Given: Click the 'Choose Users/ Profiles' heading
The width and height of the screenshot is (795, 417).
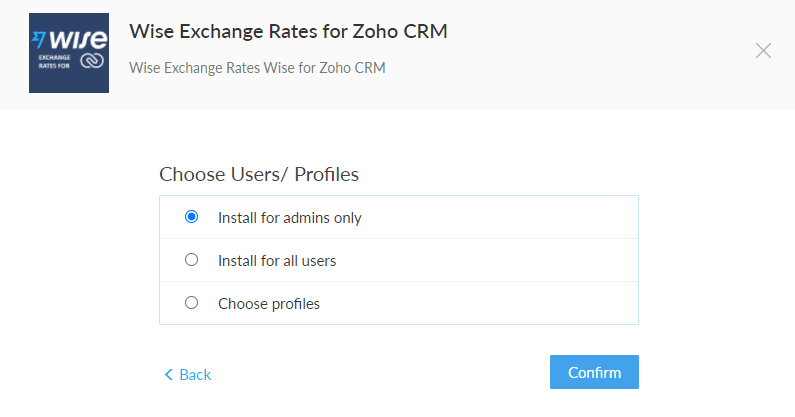Looking at the screenshot, I should [259, 174].
